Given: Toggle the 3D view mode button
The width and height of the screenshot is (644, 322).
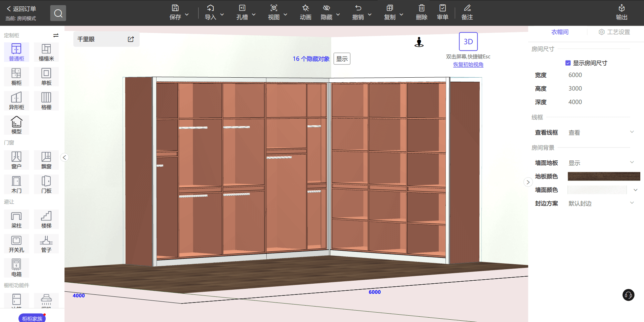Looking at the screenshot, I should tap(468, 42).
